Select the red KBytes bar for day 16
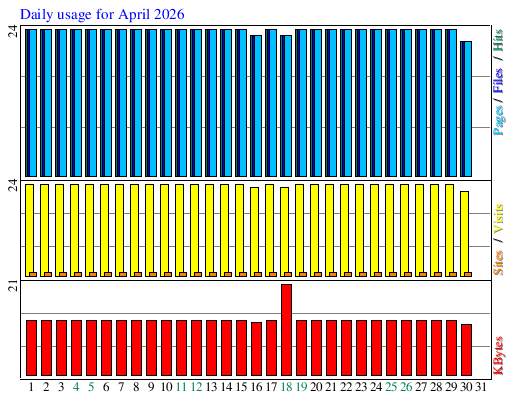 256,349
